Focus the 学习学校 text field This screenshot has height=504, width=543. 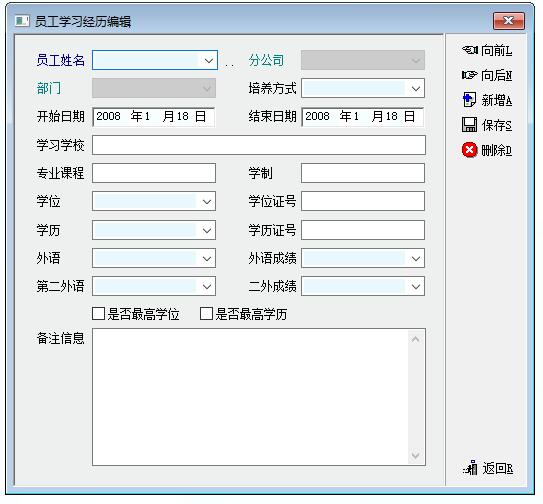pos(259,145)
